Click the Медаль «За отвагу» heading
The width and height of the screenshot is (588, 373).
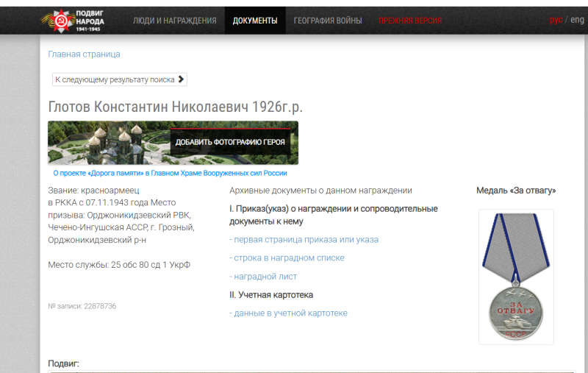click(x=516, y=191)
